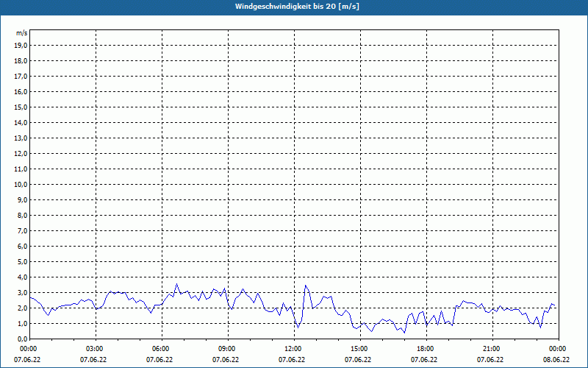Image resolution: width=588 pixels, height=368 pixels.
Task: Select the '07.06.22' date beneath 21:00
Action: [490, 360]
